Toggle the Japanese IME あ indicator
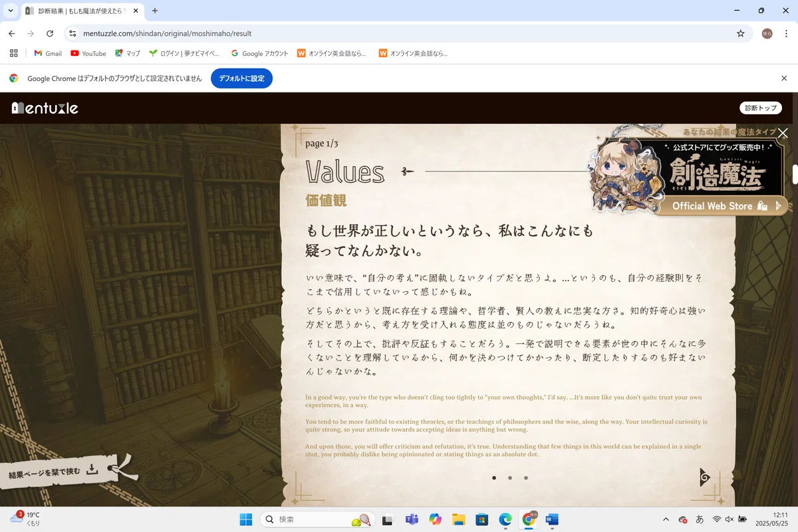Image resolution: width=798 pixels, height=532 pixels. pos(700,519)
